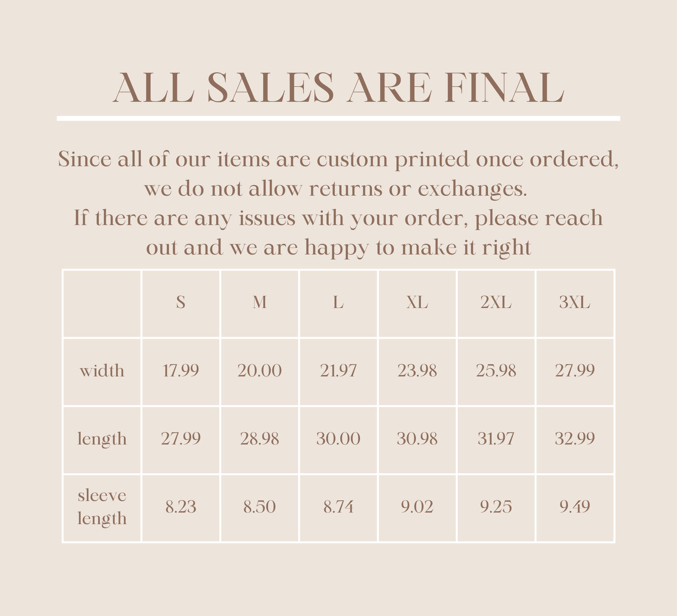The width and height of the screenshot is (677, 616).
Task: Click the 9.49 sleeve length cell
Action: pos(574,507)
